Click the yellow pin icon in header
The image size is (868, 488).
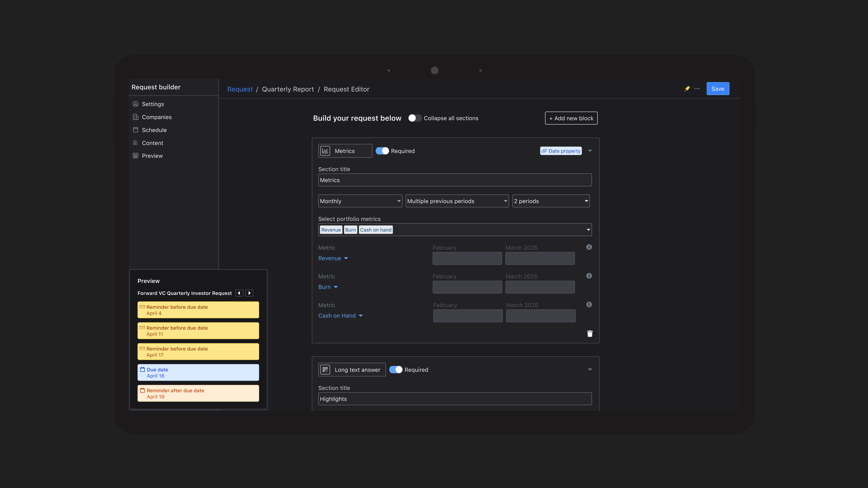(x=687, y=89)
